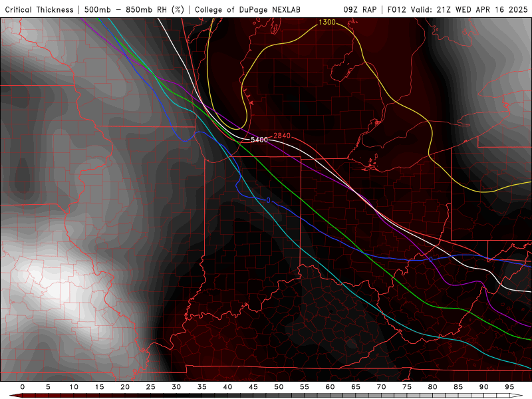This screenshot has width=532, height=399.
Task: Click the color bar label "50"
Action: pos(279,387)
